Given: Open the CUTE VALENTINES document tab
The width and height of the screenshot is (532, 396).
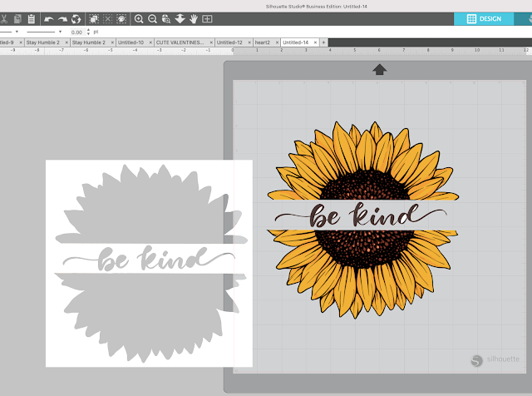Looking at the screenshot, I should (x=180, y=42).
